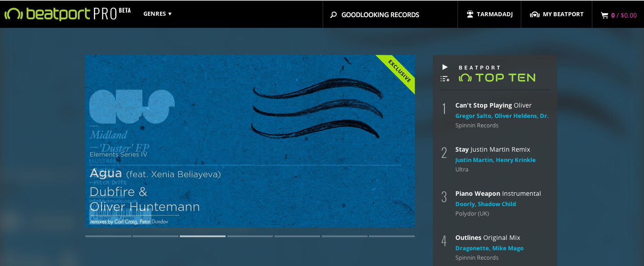Open artists Justin Martin, Henry Krinkle
This screenshot has width=644, height=266.
pos(495,160)
